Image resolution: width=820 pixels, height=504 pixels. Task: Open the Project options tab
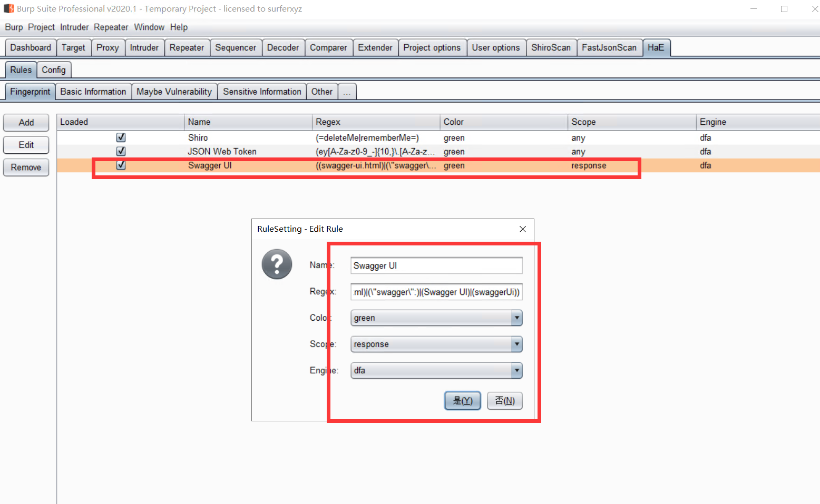432,47
